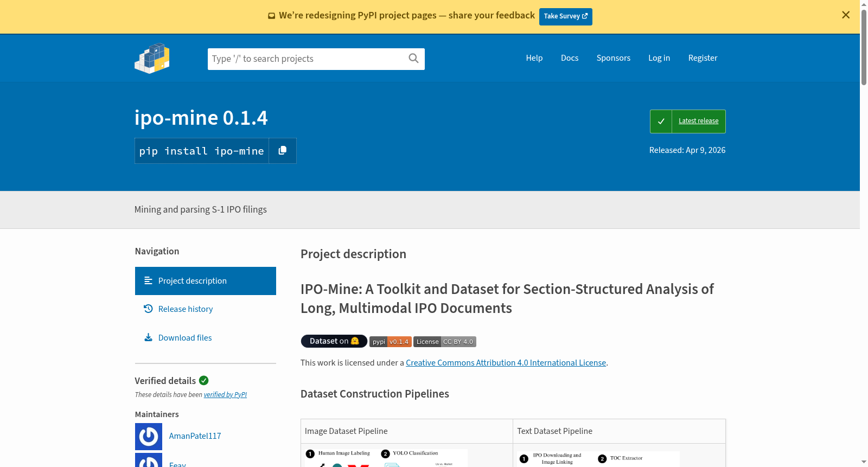Open the Sponsors page
The height and width of the screenshot is (467, 868).
coord(614,58)
